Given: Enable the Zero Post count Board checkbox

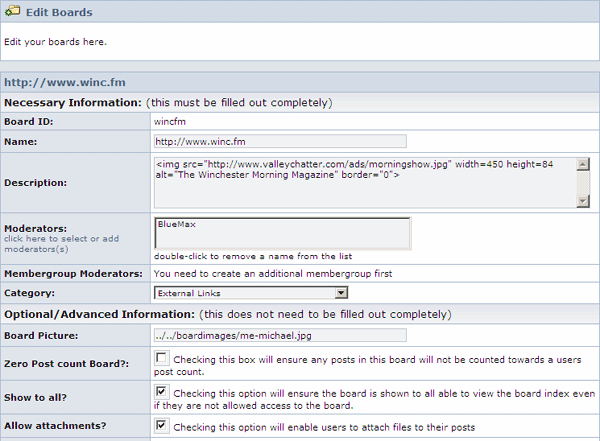Looking at the screenshot, I should [162, 357].
